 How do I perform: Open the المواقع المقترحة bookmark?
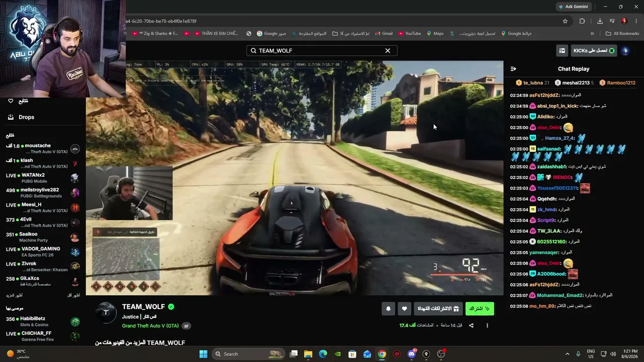pos(309,34)
